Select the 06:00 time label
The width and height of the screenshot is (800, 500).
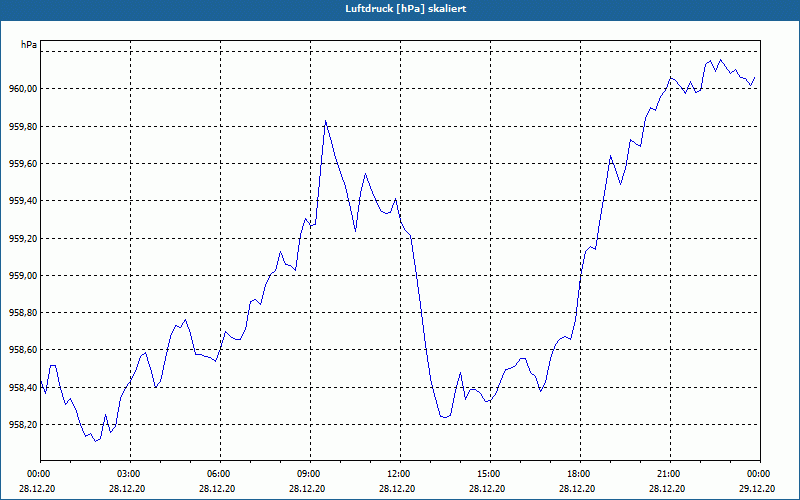click(220, 474)
